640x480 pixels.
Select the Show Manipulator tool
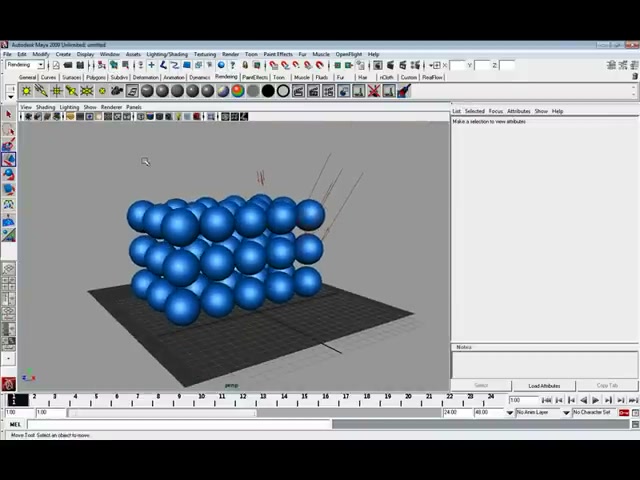[x=9, y=235]
